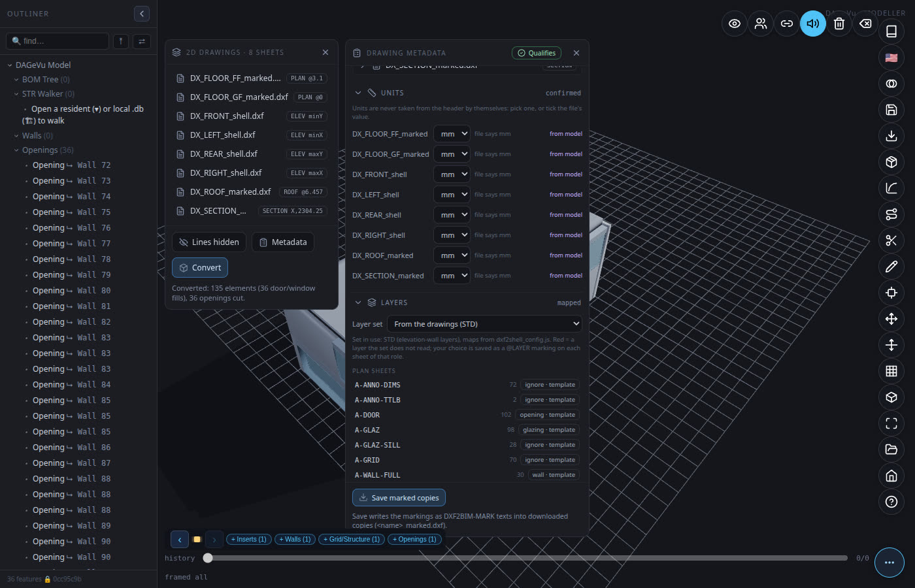Image resolution: width=915 pixels, height=588 pixels.
Task: Click the users icon in the top toolbar
Action: click(761, 24)
